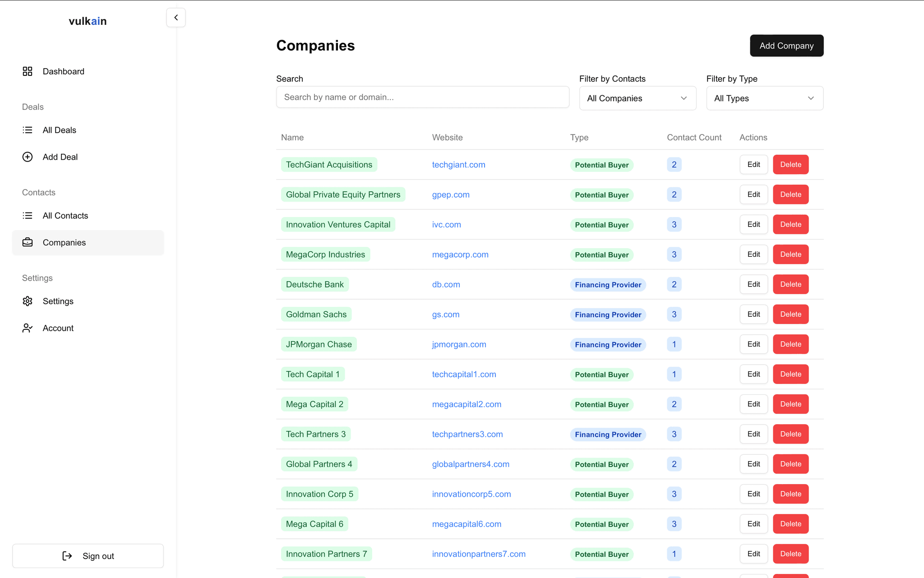Open the Filter by Type dropdown
The height and width of the screenshot is (578, 924).
click(x=764, y=98)
